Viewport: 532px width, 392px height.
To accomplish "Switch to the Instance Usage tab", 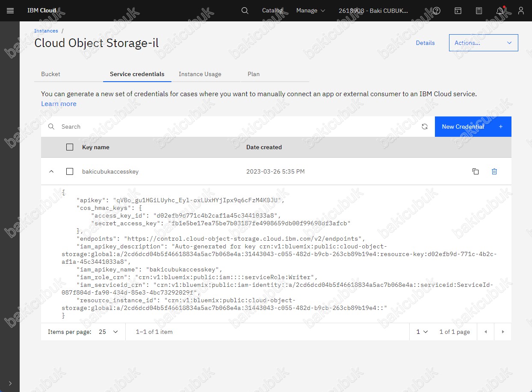I will point(200,74).
